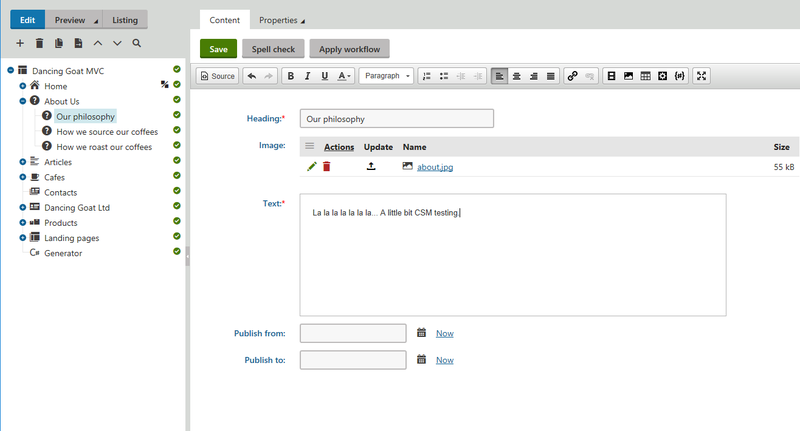Move page down with arrow icon
The image size is (800, 431).
117,43
